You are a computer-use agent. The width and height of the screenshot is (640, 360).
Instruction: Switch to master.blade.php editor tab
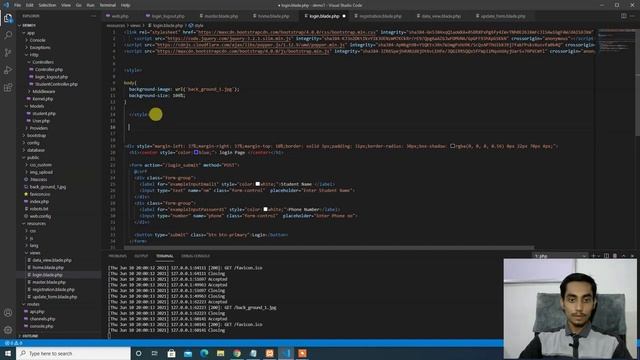[221, 16]
